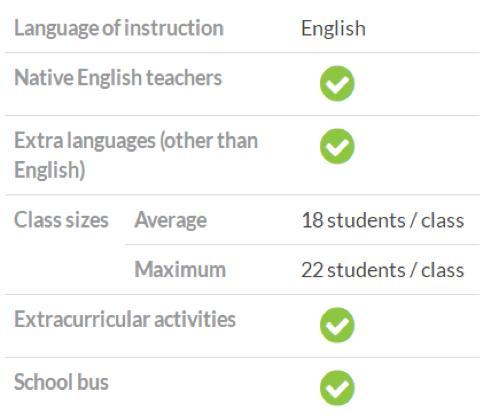
Task: Click the Native English teachers checkmark icon
Action: (337, 83)
